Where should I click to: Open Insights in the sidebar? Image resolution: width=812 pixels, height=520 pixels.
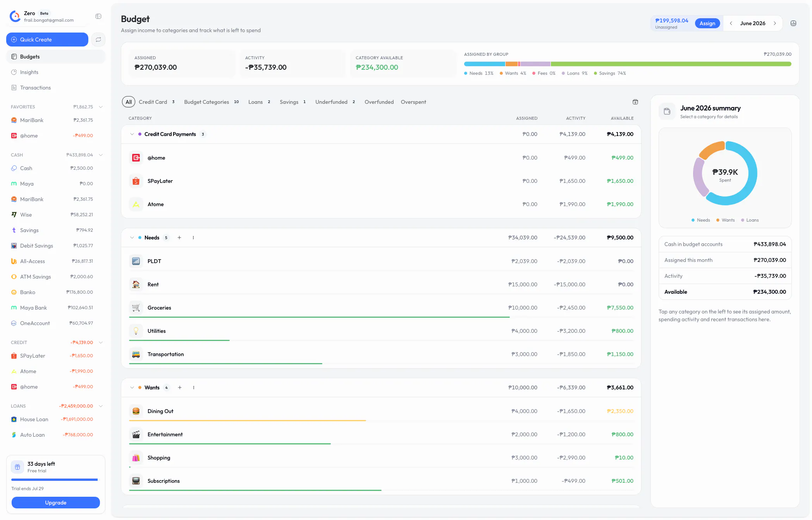(56, 72)
